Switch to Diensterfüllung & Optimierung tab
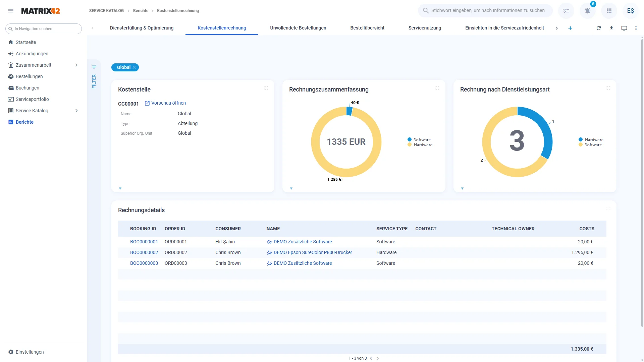The height and width of the screenshot is (362, 644). (x=142, y=28)
